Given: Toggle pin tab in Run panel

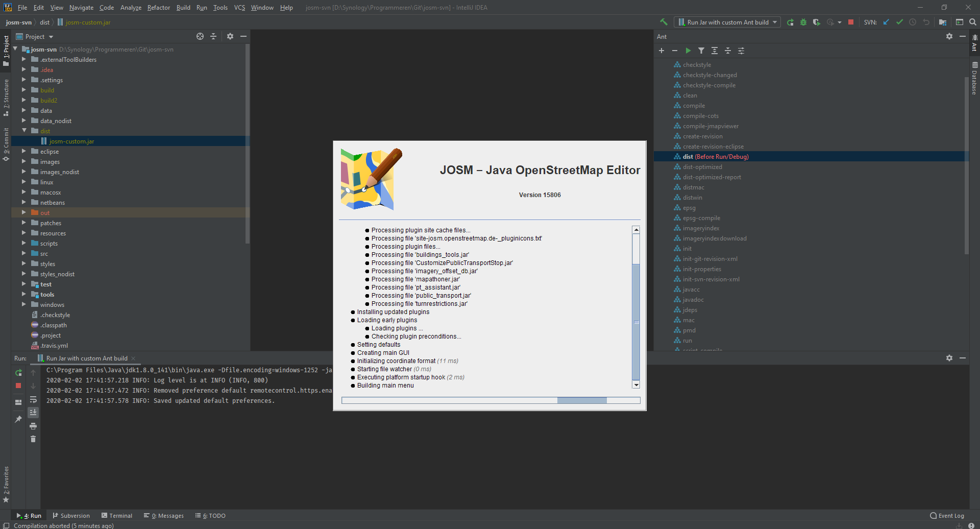Looking at the screenshot, I should pyautogui.click(x=18, y=419).
